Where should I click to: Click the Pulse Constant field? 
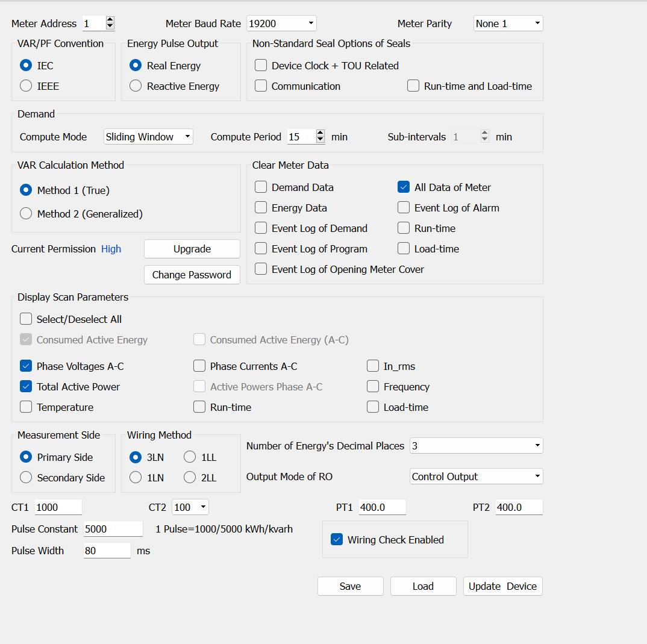click(x=113, y=529)
